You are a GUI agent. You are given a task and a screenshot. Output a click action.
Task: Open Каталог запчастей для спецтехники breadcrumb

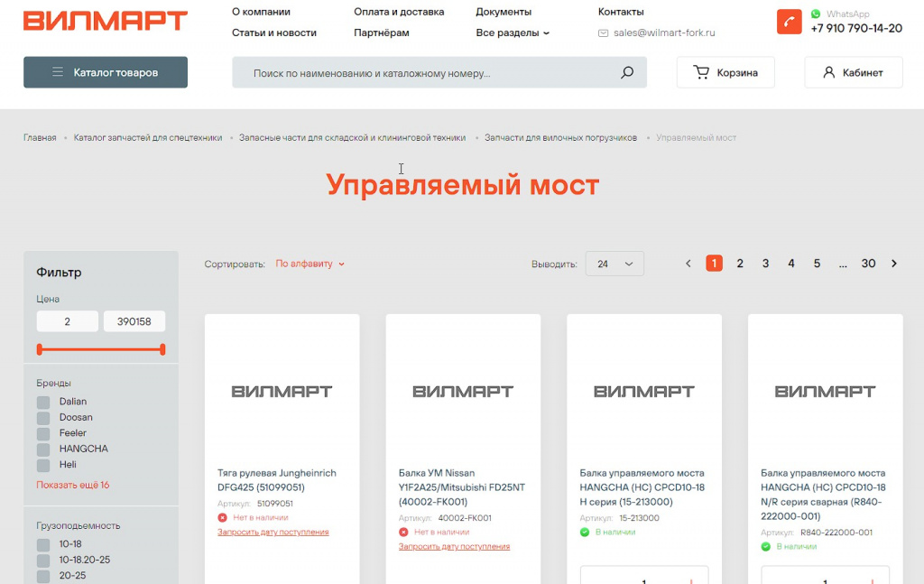pos(148,138)
